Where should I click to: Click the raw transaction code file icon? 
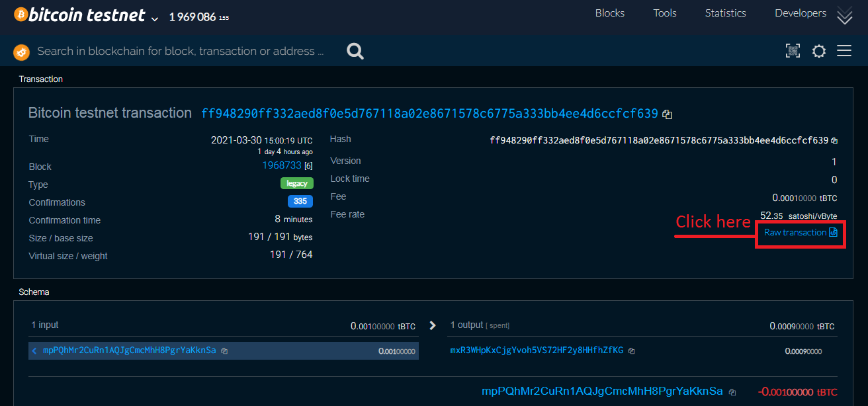(x=834, y=232)
